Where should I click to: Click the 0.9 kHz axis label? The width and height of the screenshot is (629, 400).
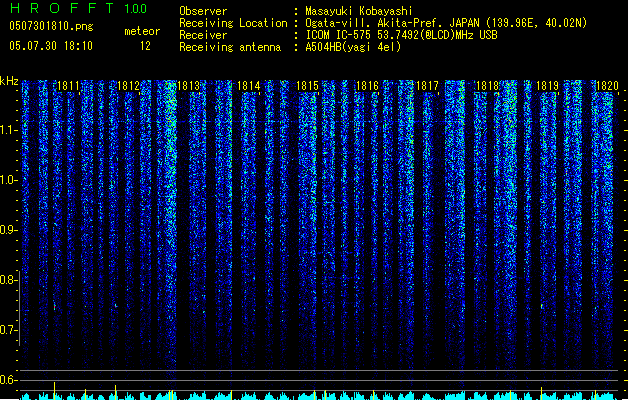(8, 230)
